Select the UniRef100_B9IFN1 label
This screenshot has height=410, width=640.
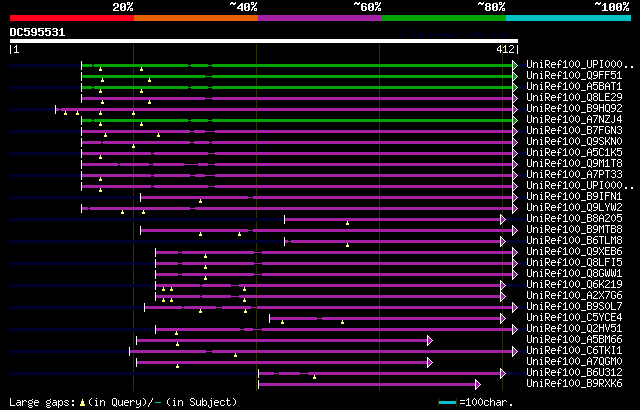click(x=574, y=197)
